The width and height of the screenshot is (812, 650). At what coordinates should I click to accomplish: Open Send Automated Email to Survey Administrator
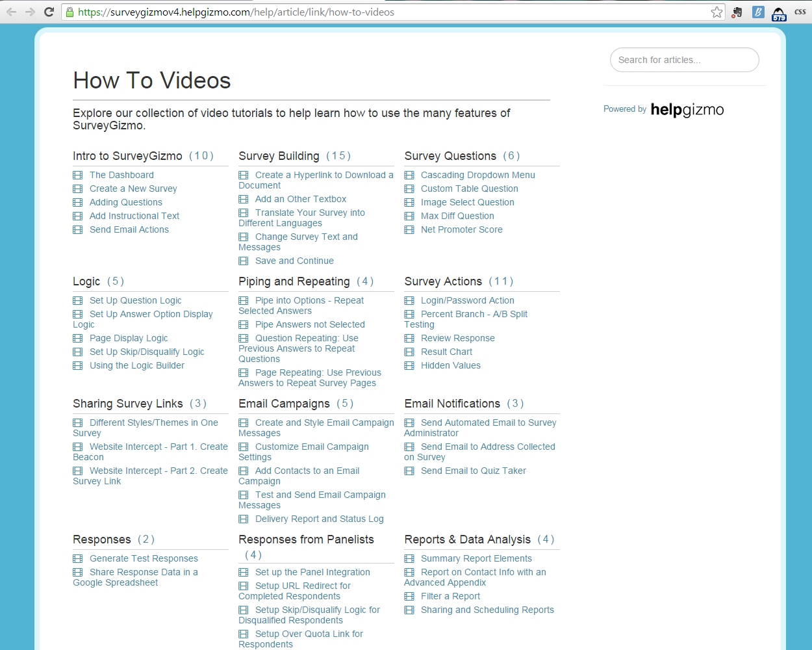(481, 428)
